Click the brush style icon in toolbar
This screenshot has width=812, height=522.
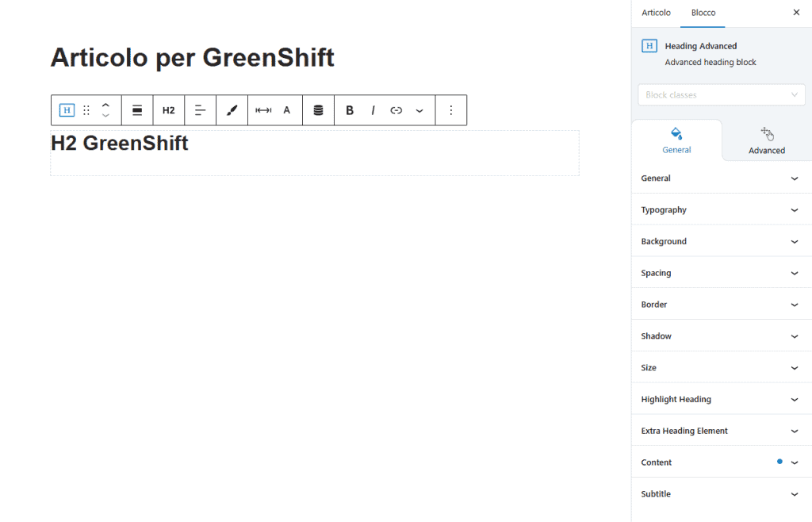click(232, 110)
